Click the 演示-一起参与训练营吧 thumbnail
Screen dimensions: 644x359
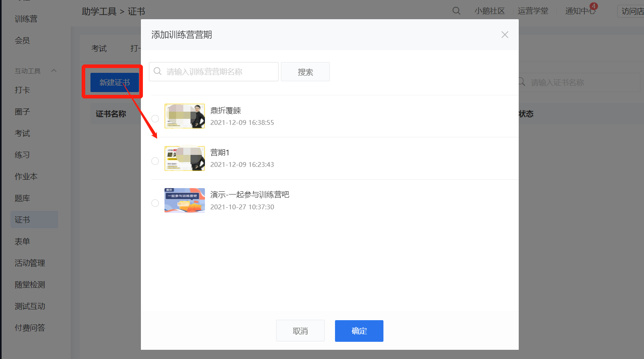tap(185, 201)
